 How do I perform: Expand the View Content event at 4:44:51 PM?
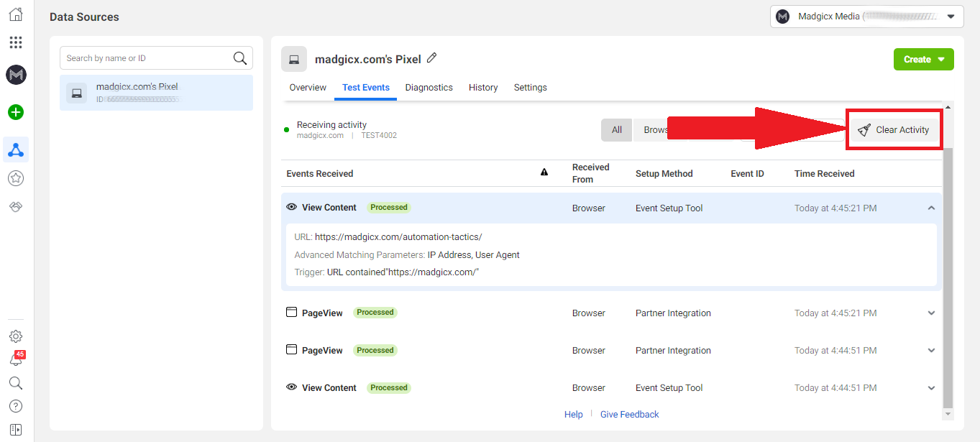931,388
